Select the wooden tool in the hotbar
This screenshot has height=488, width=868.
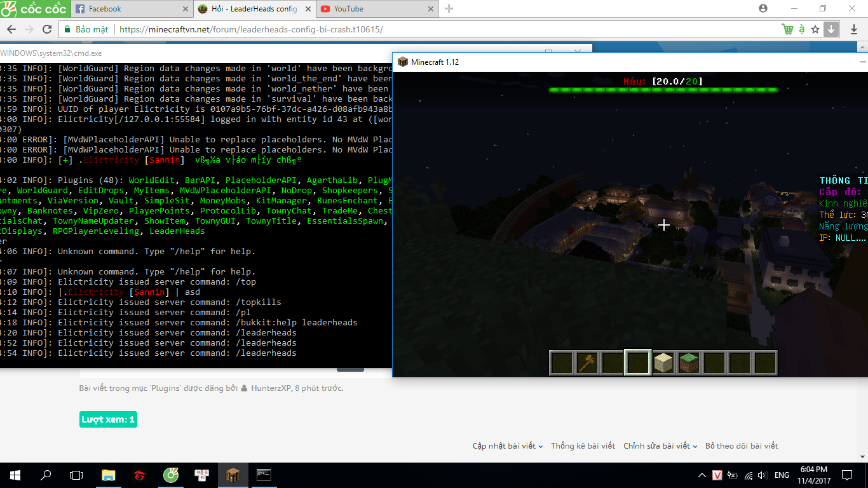587,363
